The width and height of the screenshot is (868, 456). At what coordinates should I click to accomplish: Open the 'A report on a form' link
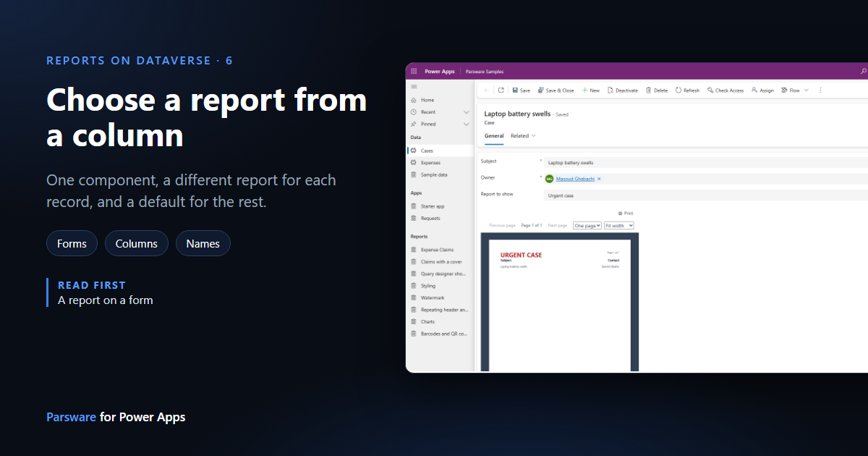point(106,300)
